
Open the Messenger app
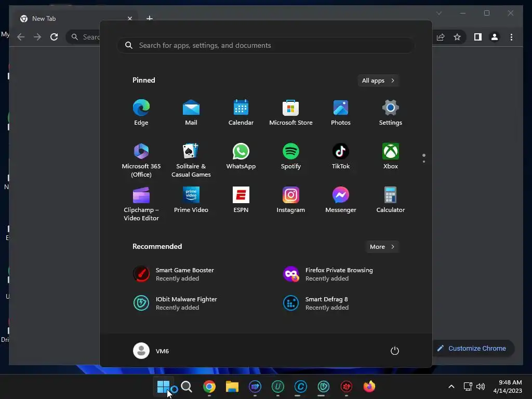tap(341, 200)
